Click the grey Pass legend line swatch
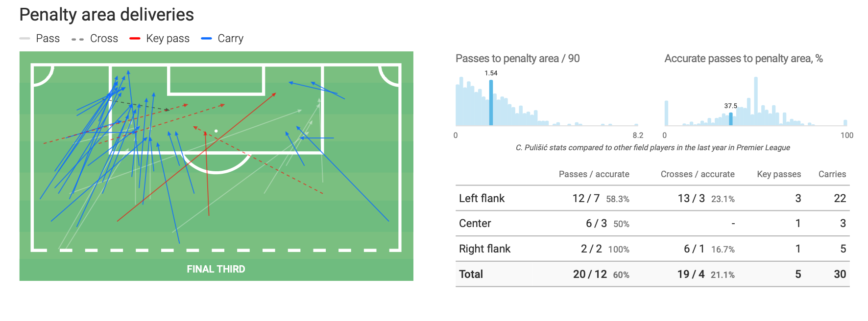Image resolution: width=868 pixels, height=321 pixels. pyautogui.click(x=24, y=39)
